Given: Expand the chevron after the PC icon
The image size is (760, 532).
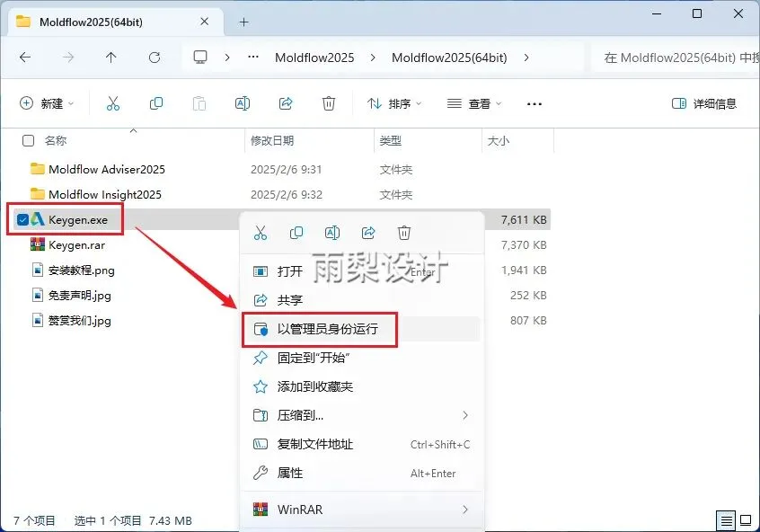Looking at the screenshot, I should [x=227, y=58].
